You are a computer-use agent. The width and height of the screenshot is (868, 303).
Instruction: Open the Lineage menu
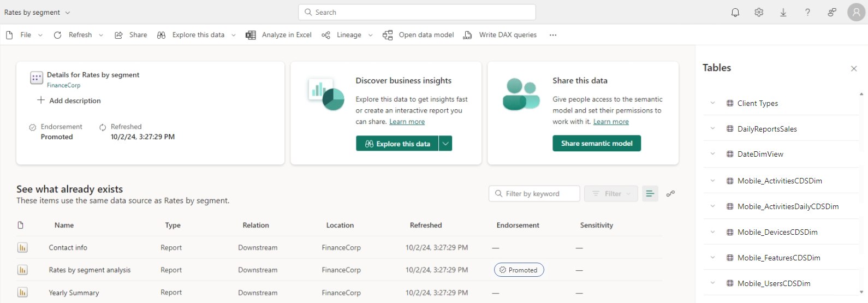click(x=347, y=35)
